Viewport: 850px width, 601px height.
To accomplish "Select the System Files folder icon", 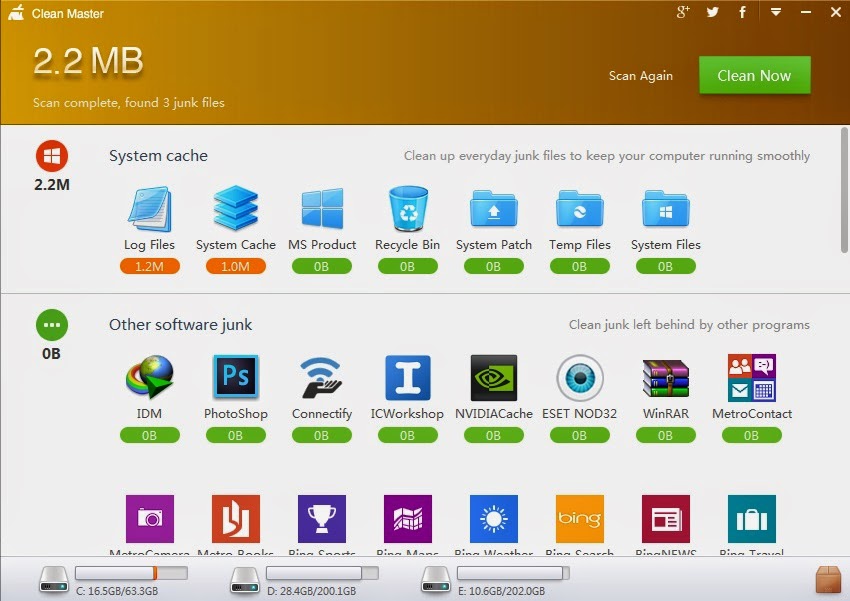I will pos(666,208).
